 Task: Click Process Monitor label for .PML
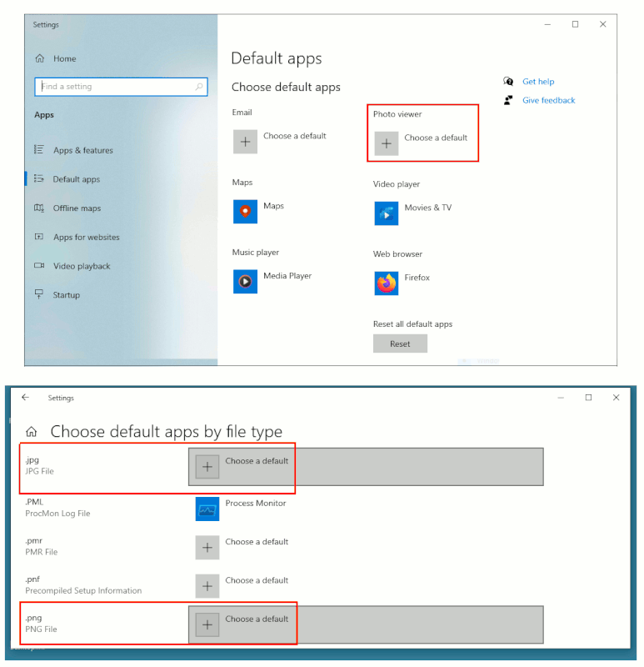(x=256, y=504)
